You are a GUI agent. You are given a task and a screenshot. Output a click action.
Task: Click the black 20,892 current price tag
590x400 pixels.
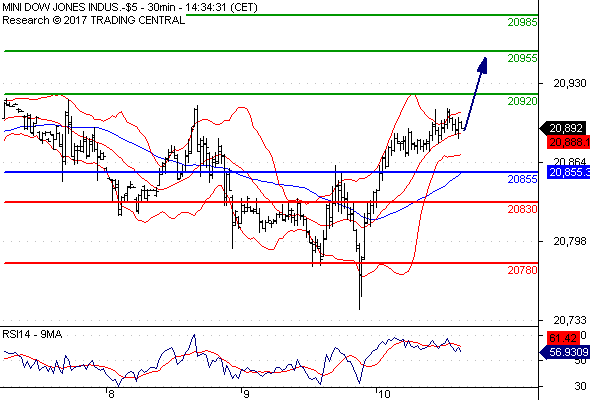click(564, 128)
